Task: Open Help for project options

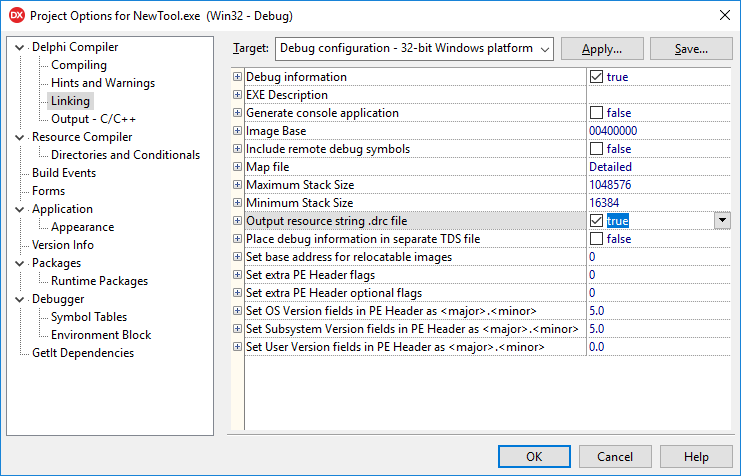Action: tap(696, 457)
